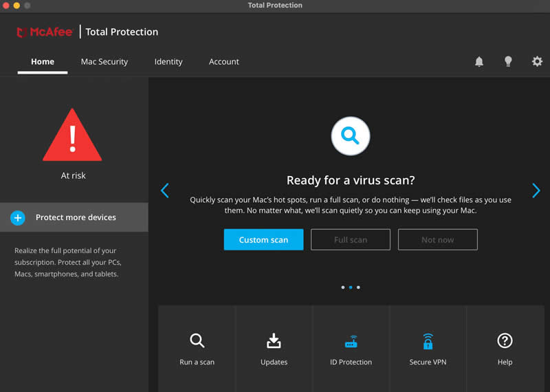Select the first carousel dot
Image resolution: width=550 pixels, height=392 pixels.
pos(342,287)
